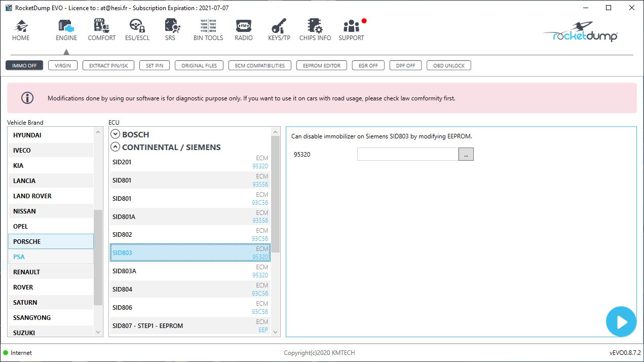This screenshot has width=644, height=362.
Task: Open the BIN TOOLS module
Action: coord(208,29)
